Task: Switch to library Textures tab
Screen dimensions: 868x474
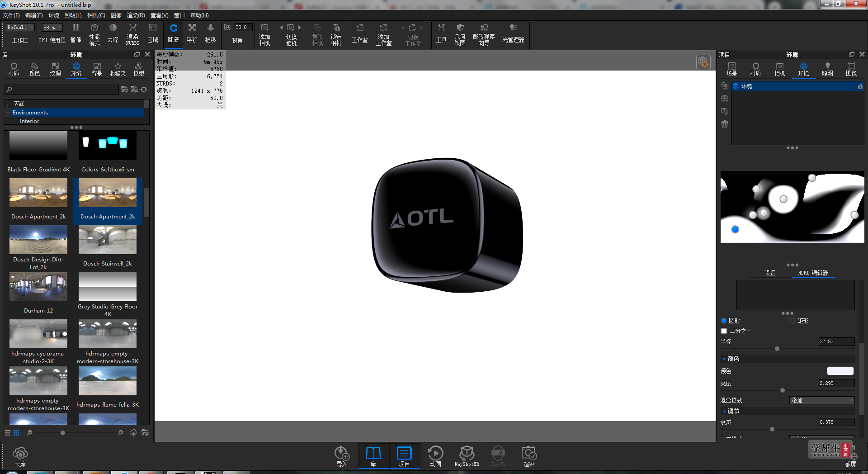Action: point(55,69)
